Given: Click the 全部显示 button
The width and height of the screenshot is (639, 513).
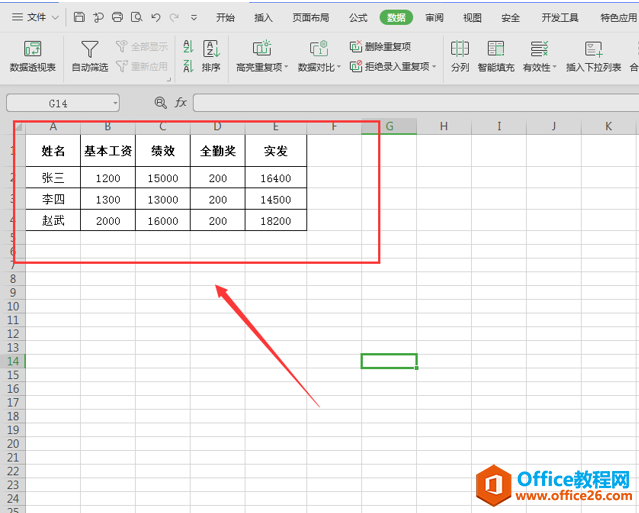Looking at the screenshot, I should 142,46.
